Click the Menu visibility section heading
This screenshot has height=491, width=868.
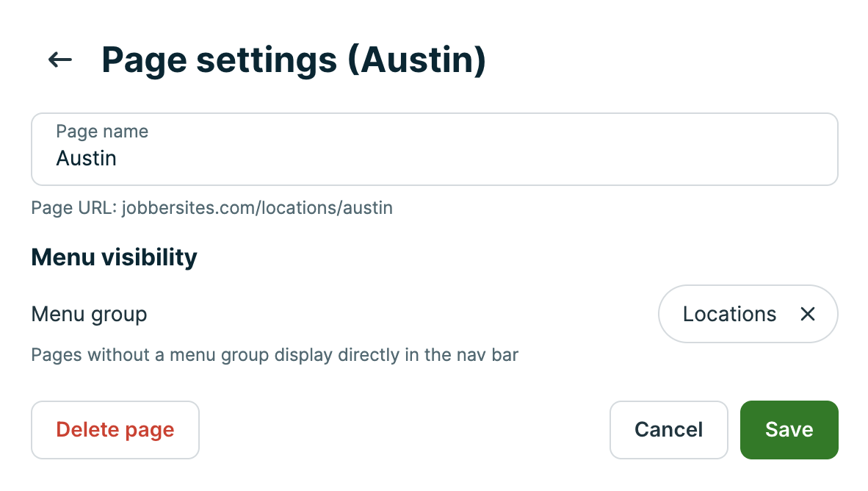point(114,257)
